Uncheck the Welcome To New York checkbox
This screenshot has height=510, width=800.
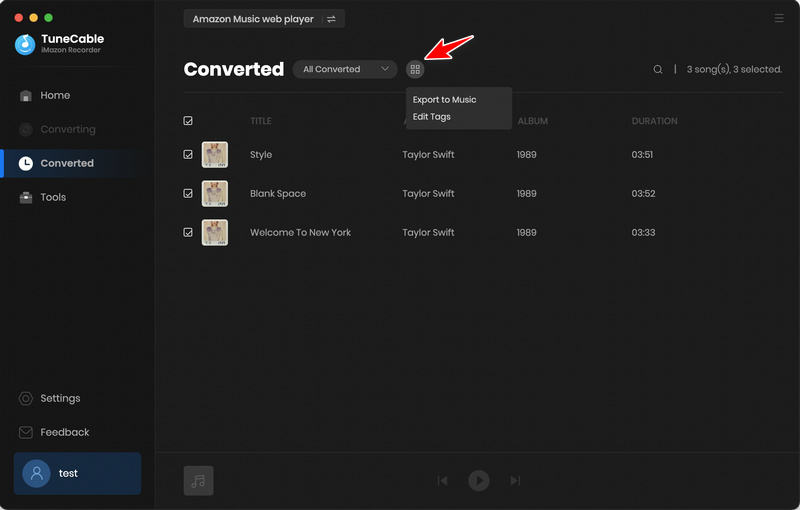(188, 232)
